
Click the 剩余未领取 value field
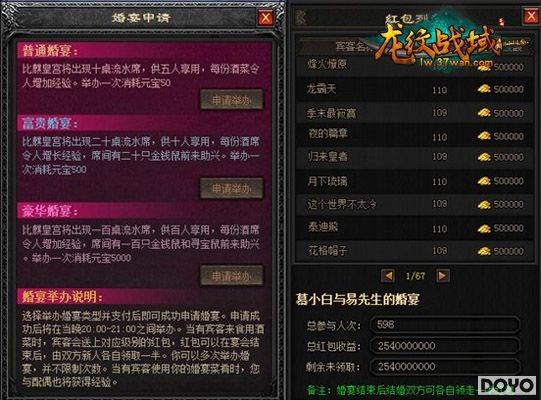[445, 367]
